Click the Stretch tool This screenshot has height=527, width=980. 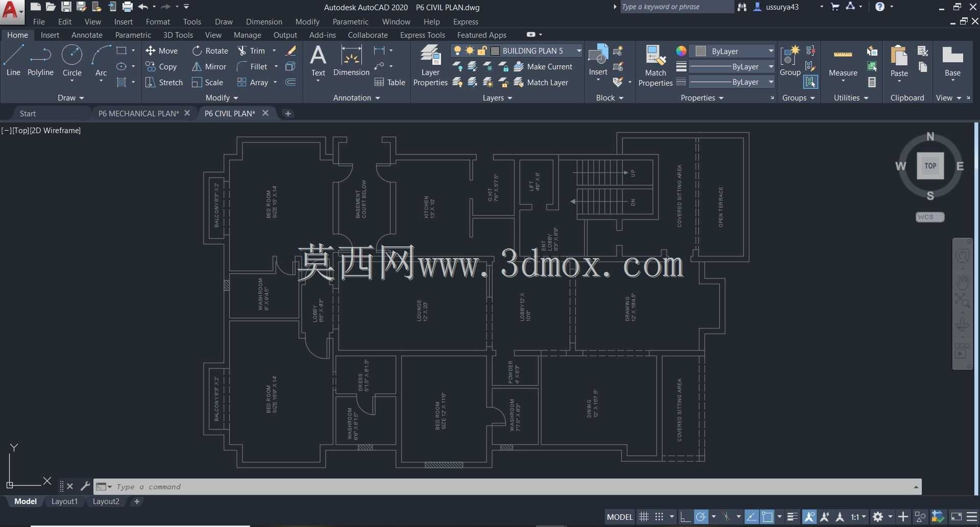coord(164,82)
